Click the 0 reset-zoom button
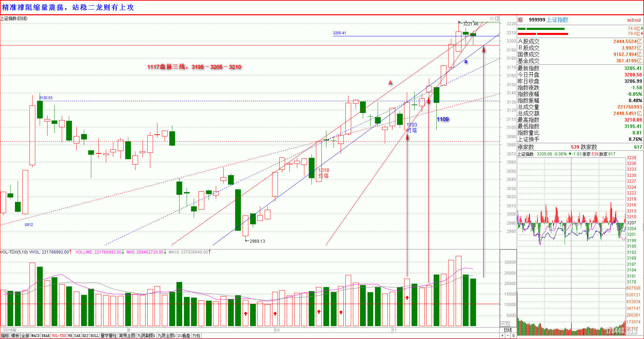Viewport: 644px width, 339px height. [x=513, y=336]
